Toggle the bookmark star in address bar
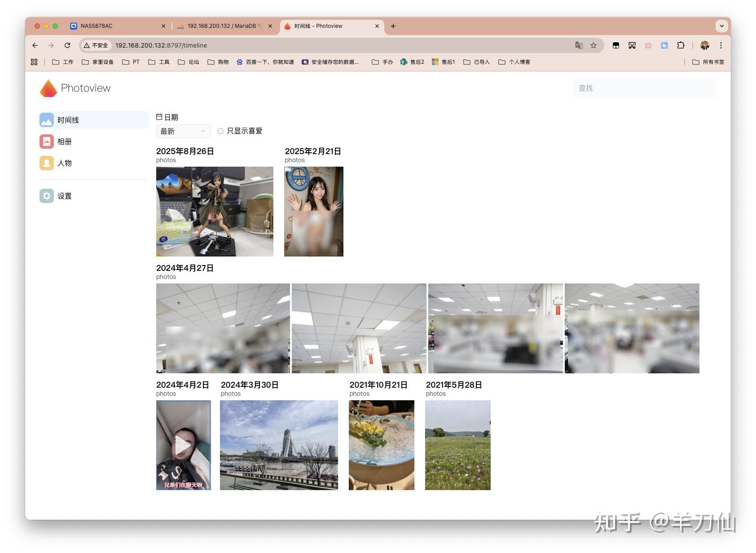Image resolution: width=756 pixels, height=553 pixels. (x=593, y=45)
